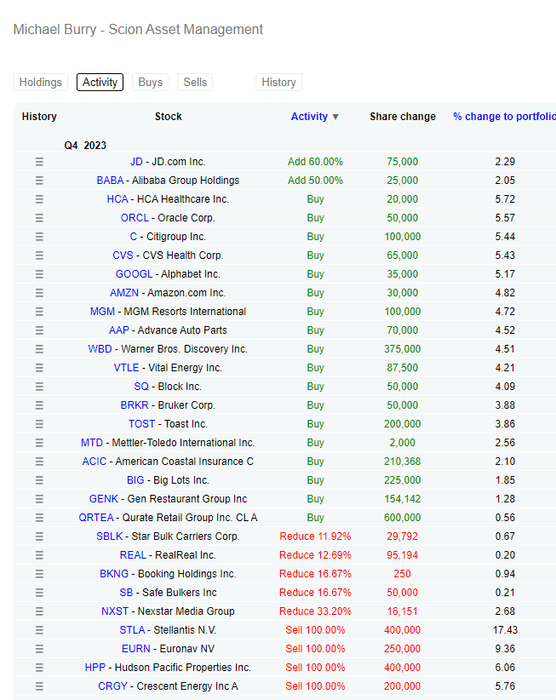
Task: Open the History tab button
Action: 279,82
